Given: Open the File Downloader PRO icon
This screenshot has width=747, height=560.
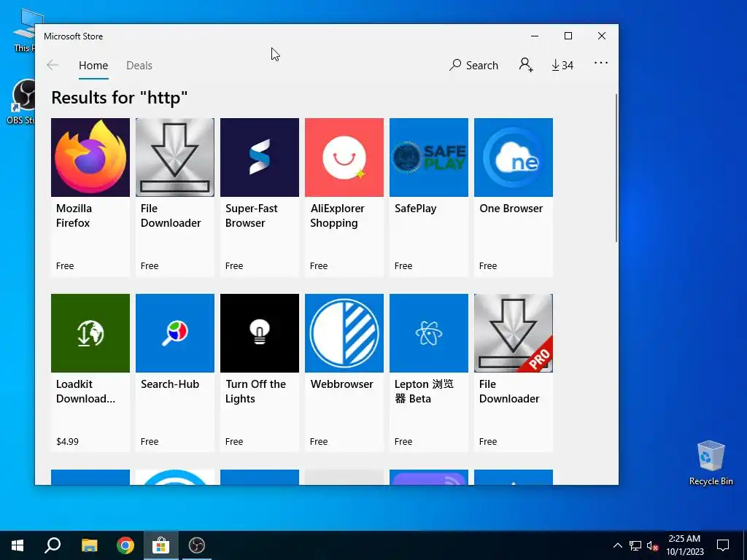Looking at the screenshot, I should [514, 332].
